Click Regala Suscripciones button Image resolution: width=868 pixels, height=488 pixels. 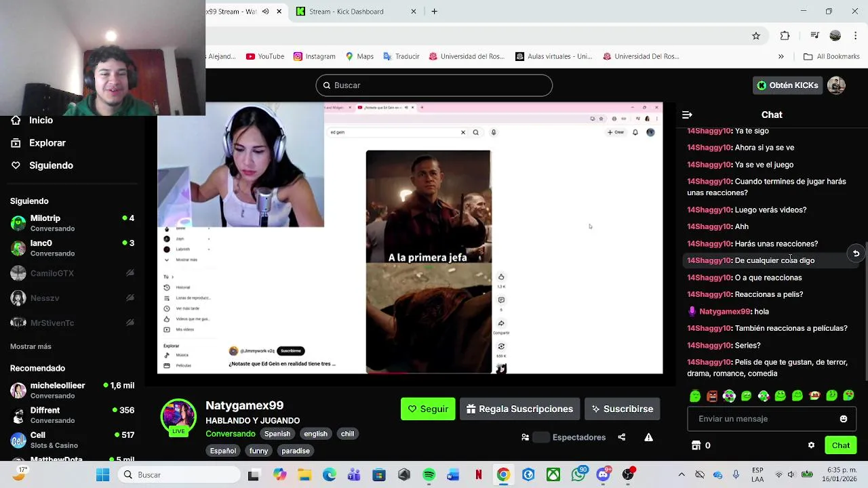click(519, 409)
